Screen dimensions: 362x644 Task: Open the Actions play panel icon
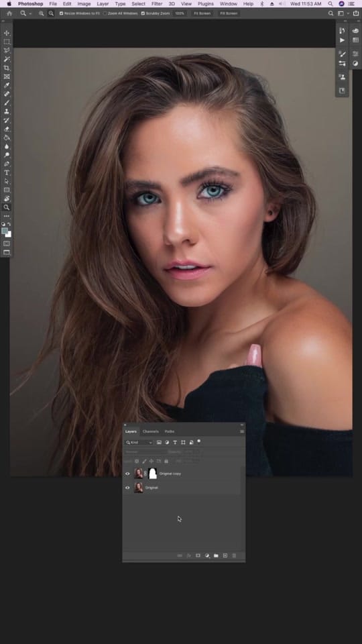pyautogui.click(x=342, y=40)
